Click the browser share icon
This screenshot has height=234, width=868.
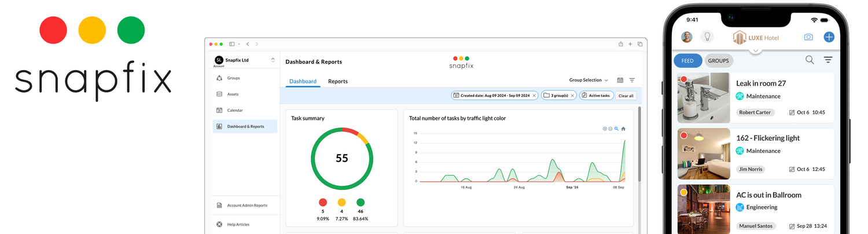tap(621, 44)
